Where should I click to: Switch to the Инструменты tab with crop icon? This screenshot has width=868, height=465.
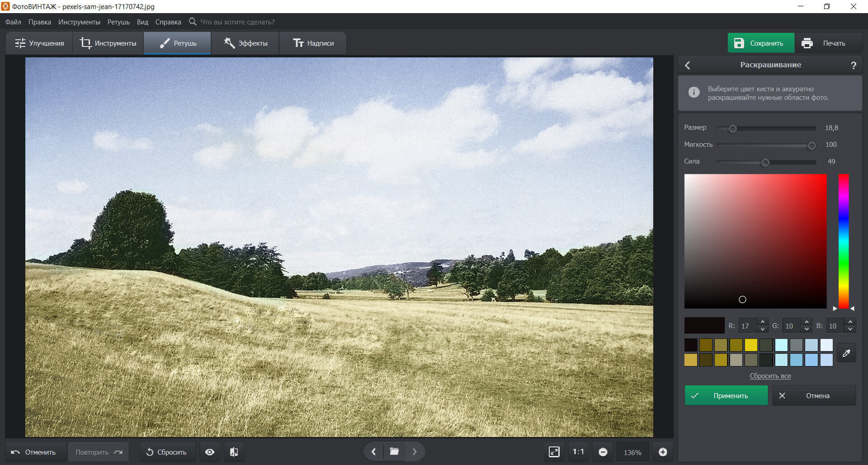(108, 43)
